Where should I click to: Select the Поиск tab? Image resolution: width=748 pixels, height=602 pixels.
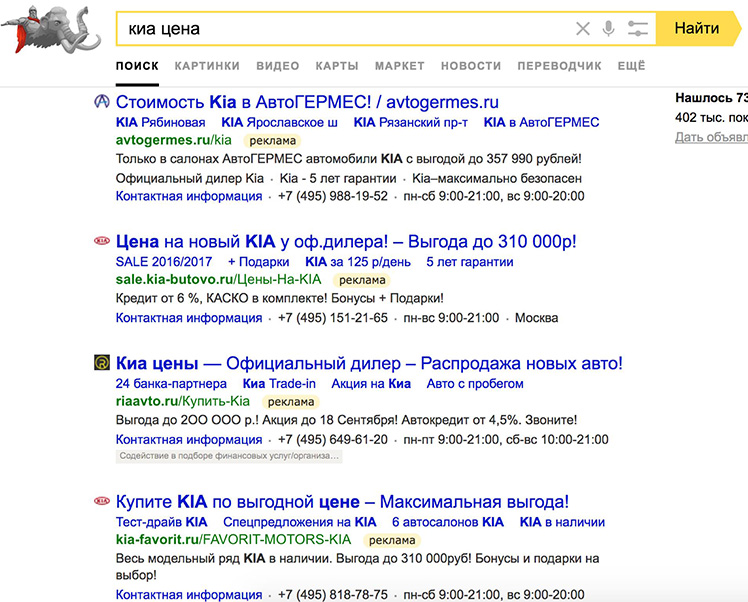(x=137, y=66)
